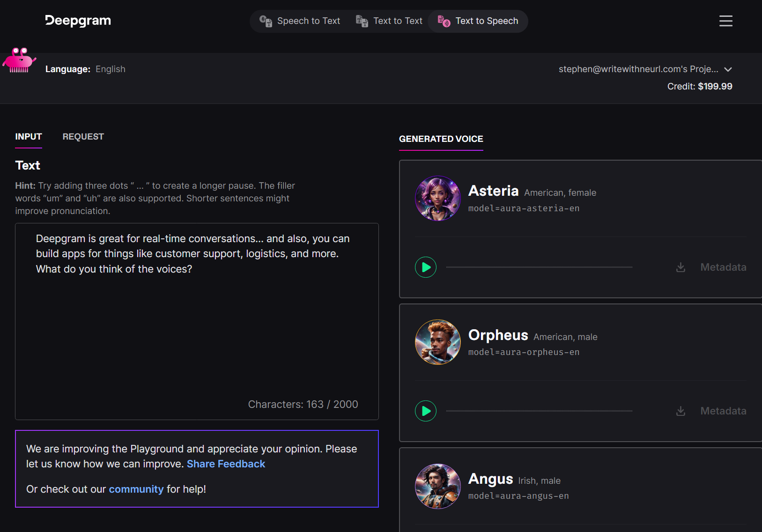Click the 'American, female' label

point(560,193)
